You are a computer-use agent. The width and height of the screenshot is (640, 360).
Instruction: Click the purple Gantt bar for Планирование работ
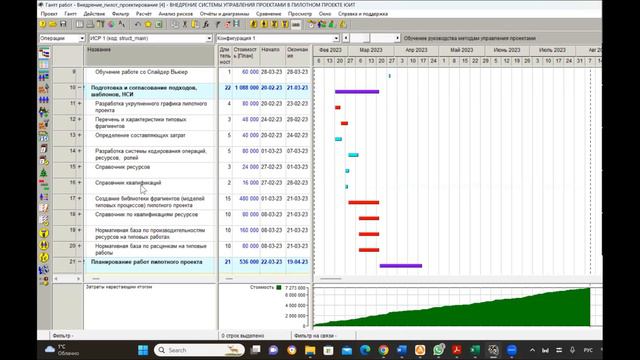click(401, 266)
